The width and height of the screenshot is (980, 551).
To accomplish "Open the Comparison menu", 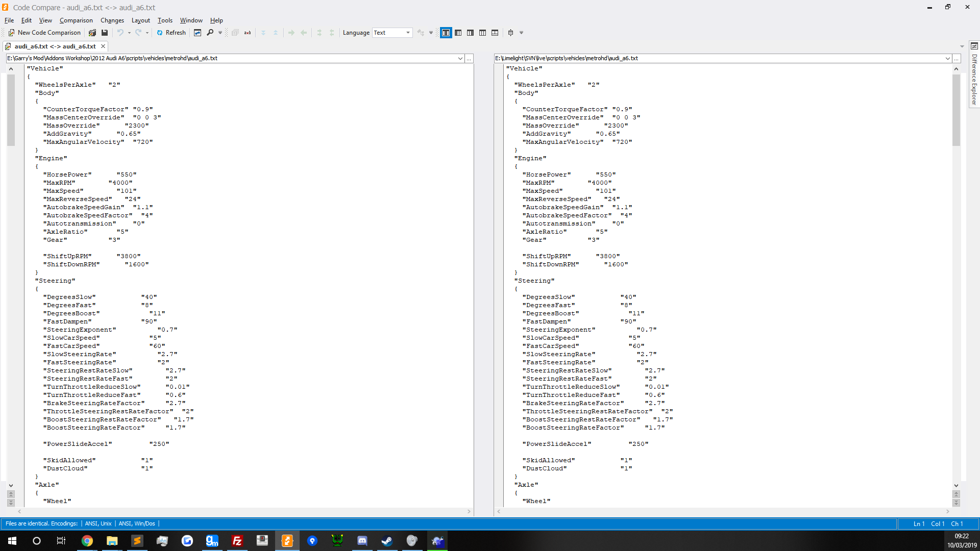I will click(x=76, y=20).
